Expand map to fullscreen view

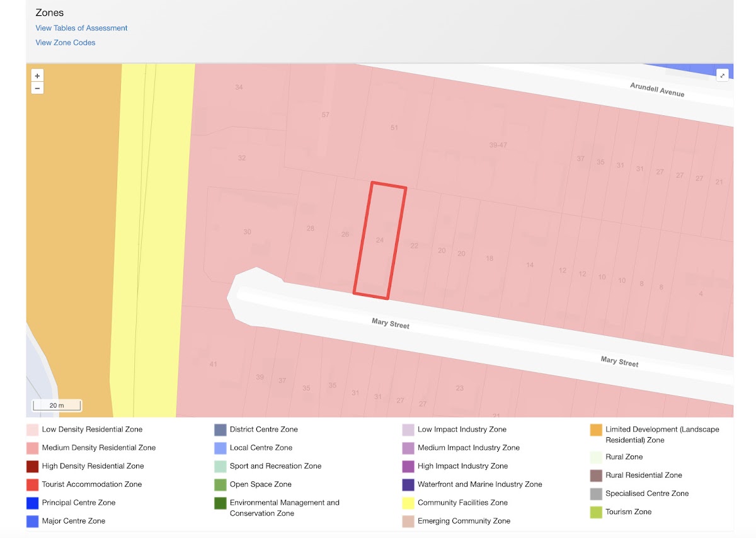(x=723, y=75)
